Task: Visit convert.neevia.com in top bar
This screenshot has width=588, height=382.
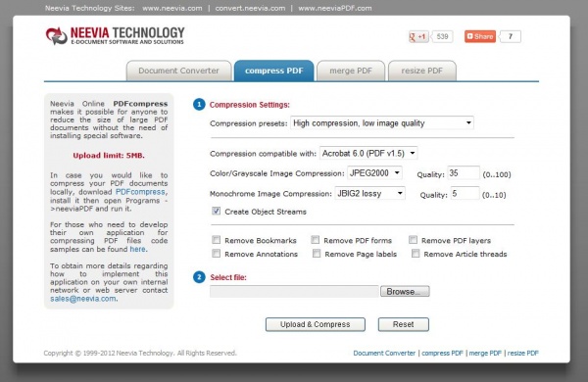Action: click(250, 8)
